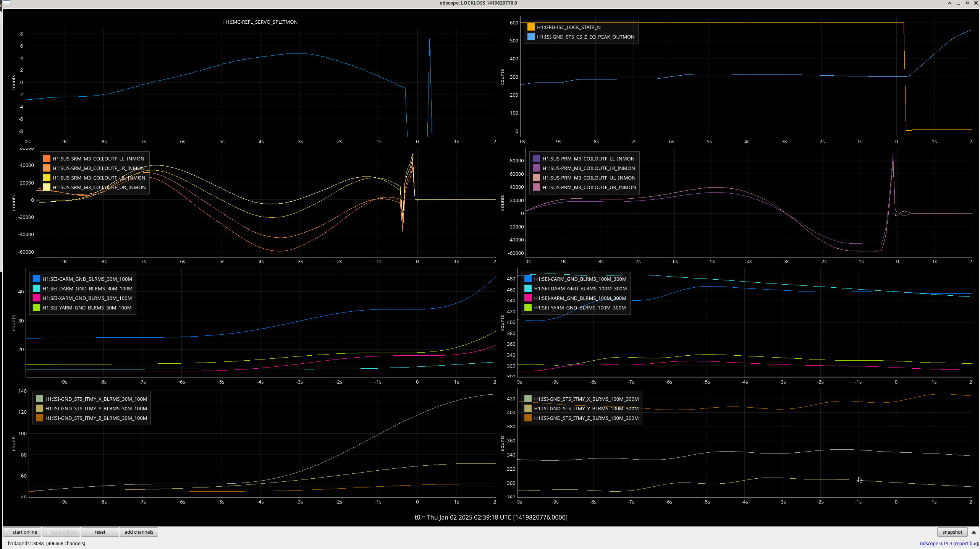Click SEI-XARM_GND_BLRMS_30M_100M pink swatch
The image size is (980, 549).
coord(36,298)
